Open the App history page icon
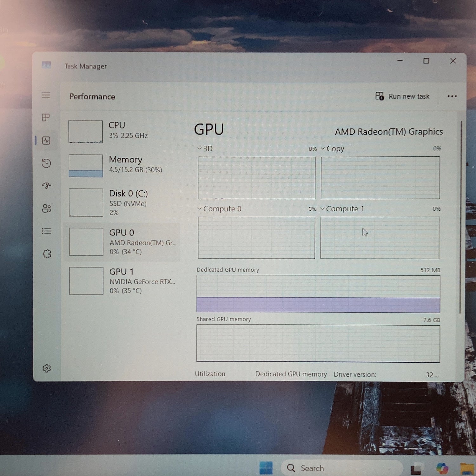This screenshot has height=476, width=476. pyautogui.click(x=46, y=163)
